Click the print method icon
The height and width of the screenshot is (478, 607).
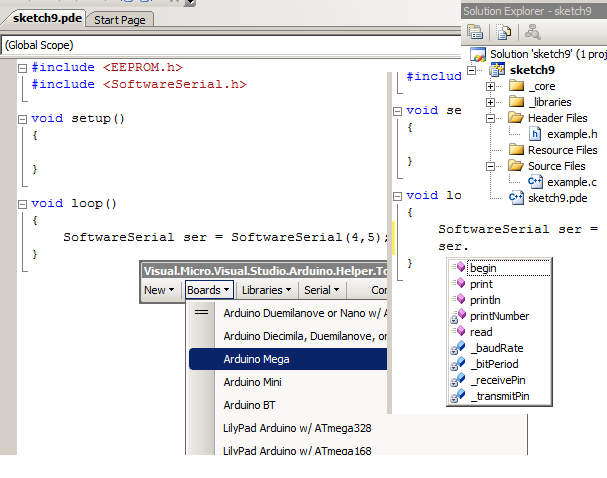pos(459,283)
